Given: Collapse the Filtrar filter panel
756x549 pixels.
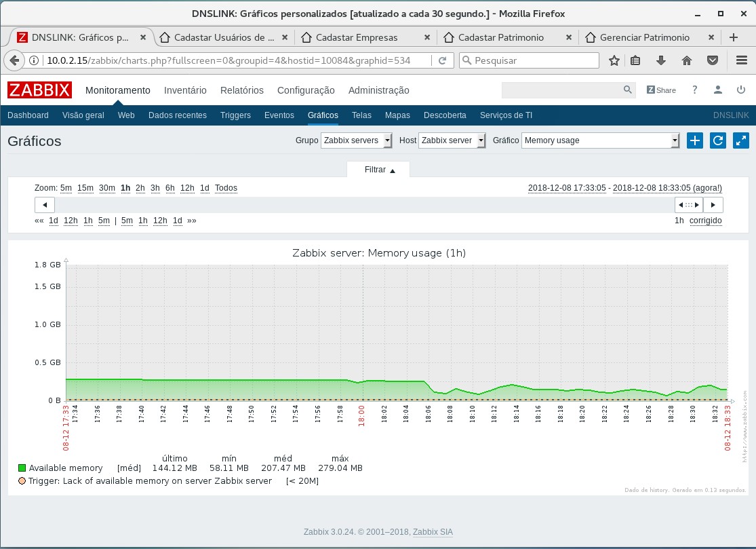Looking at the screenshot, I should [379, 170].
